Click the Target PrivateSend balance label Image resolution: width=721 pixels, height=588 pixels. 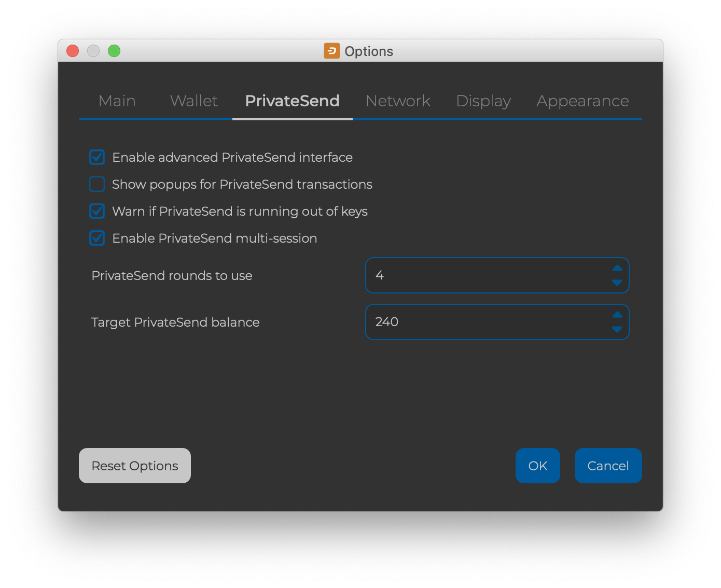[175, 322]
